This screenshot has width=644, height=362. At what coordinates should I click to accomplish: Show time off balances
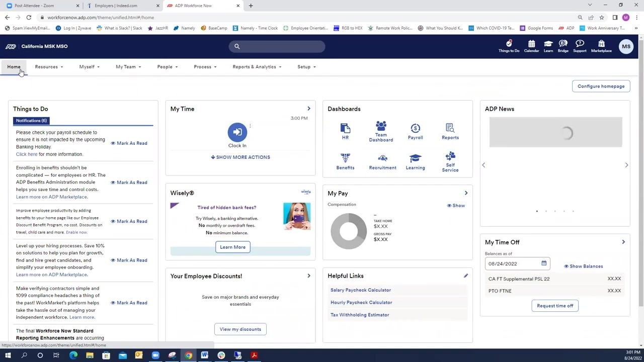coord(584,266)
